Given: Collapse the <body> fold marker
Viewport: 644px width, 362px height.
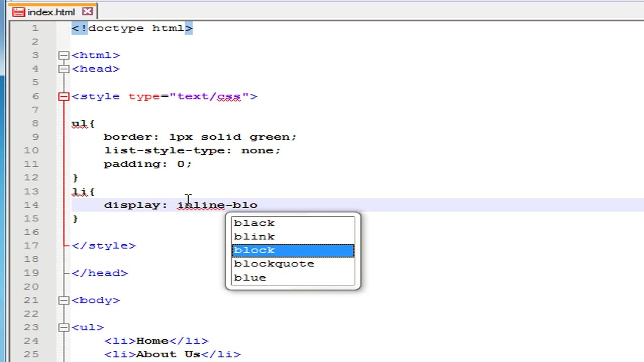Looking at the screenshot, I should (x=64, y=300).
